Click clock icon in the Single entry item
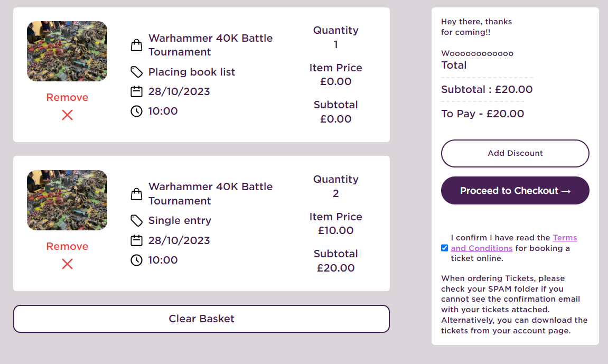This screenshot has width=608, height=364. [x=136, y=260]
